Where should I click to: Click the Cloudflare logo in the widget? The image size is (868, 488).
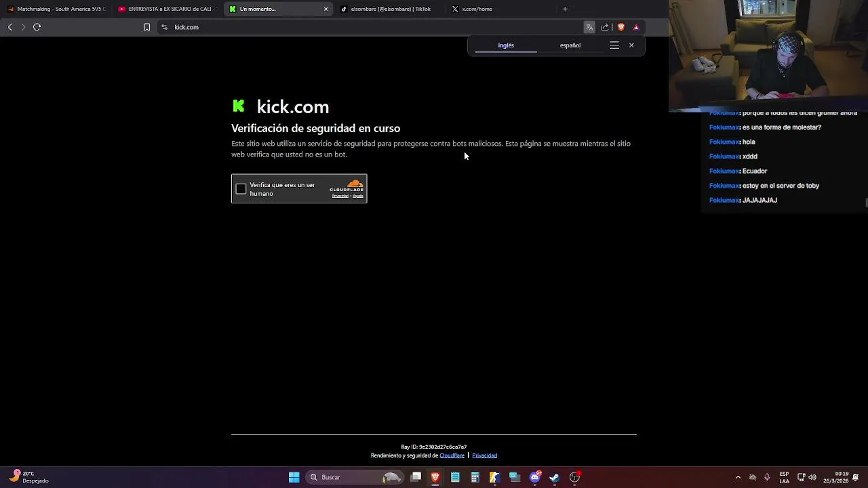click(x=347, y=186)
